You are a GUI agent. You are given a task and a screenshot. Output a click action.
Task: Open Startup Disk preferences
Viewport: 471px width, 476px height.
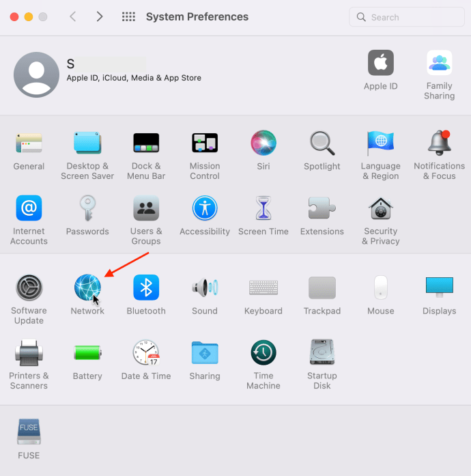(x=322, y=352)
